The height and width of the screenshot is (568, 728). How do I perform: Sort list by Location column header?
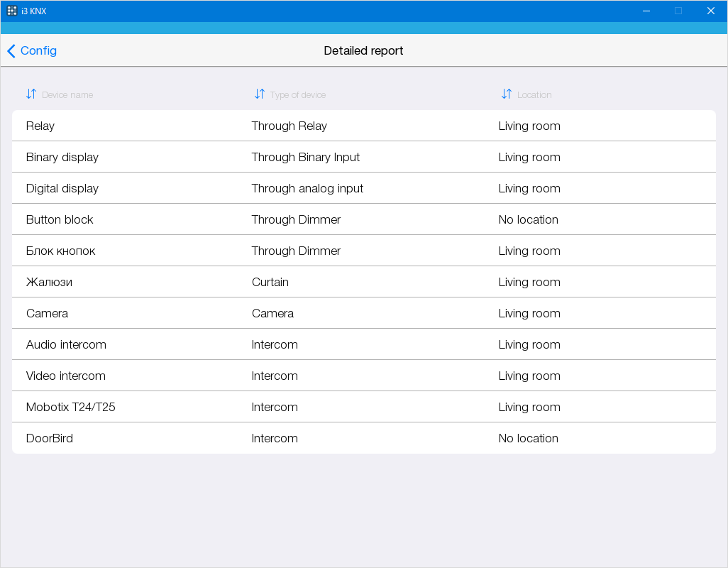[x=534, y=95]
